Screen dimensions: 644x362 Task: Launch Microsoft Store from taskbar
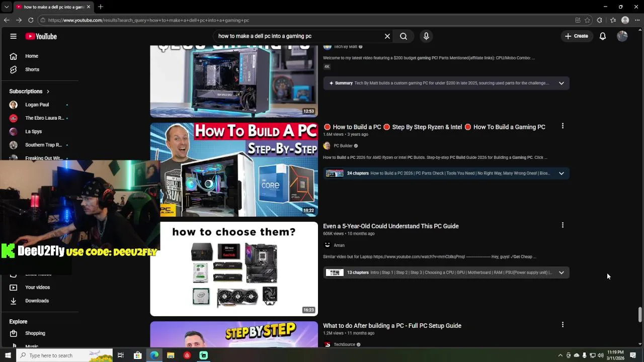click(x=137, y=355)
